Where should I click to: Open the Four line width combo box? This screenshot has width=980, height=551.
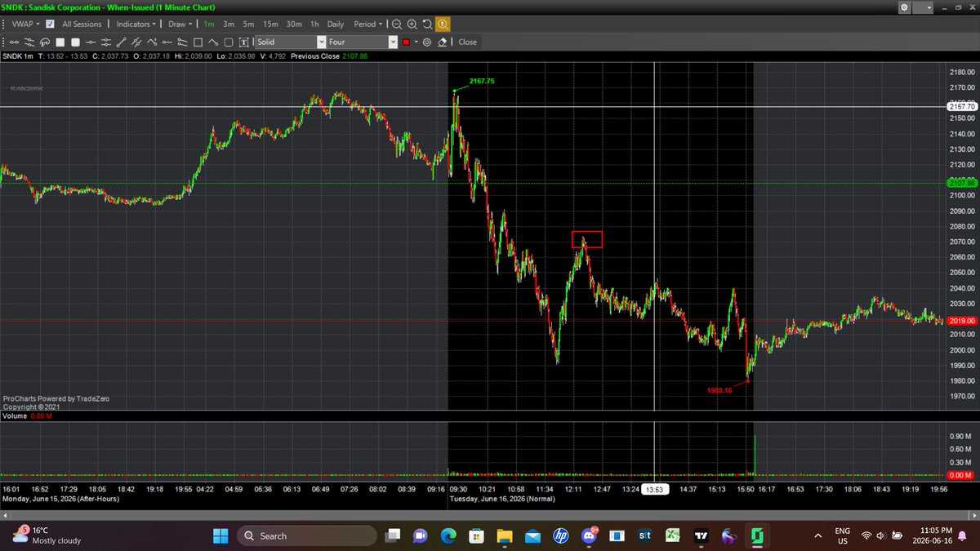coord(362,42)
